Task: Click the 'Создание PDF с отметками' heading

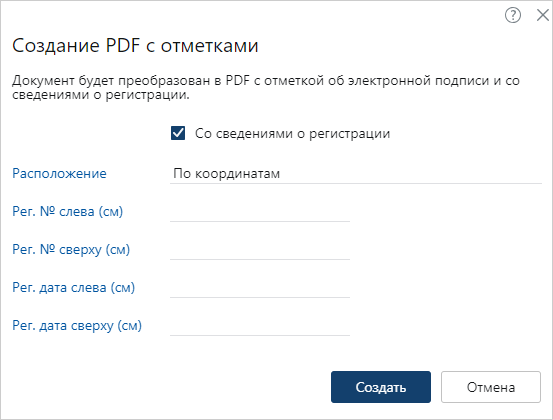Action: point(135,46)
